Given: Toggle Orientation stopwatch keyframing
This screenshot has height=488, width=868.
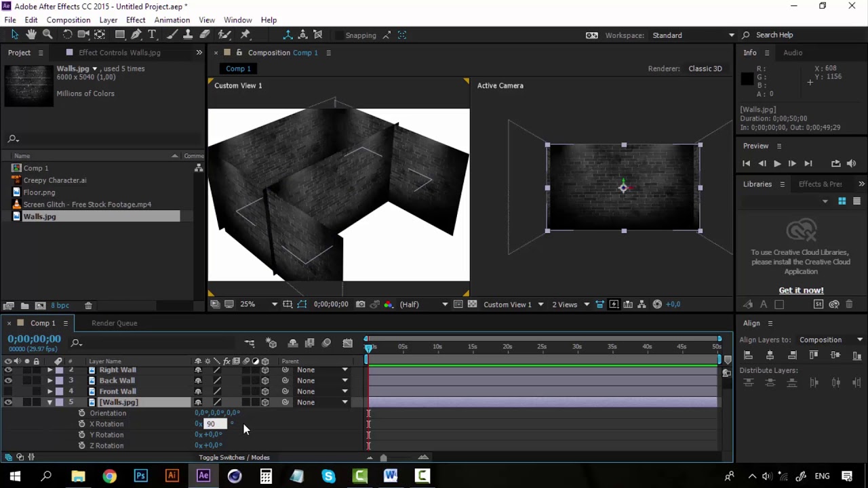Looking at the screenshot, I should (x=82, y=413).
